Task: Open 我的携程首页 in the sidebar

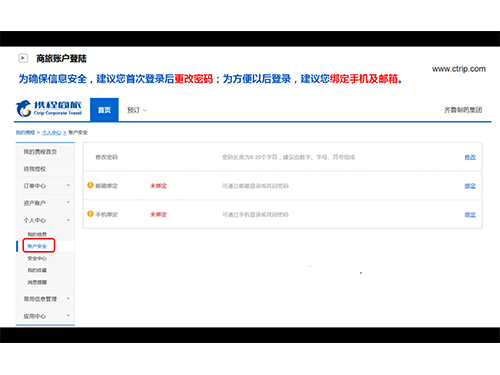Action: [40, 152]
